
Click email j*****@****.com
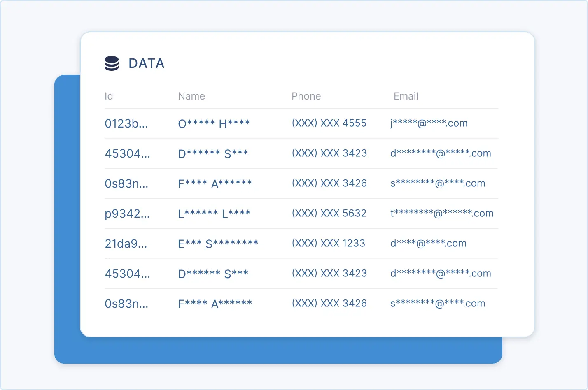(429, 123)
